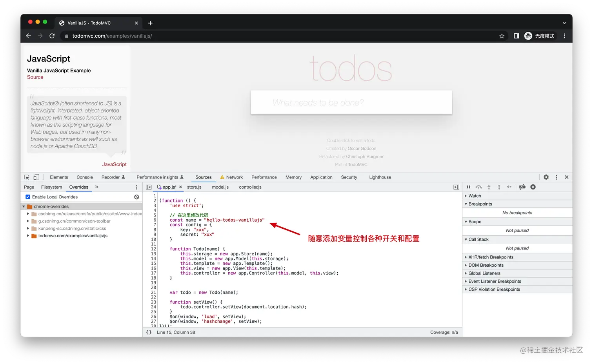The image size is (593, 364).
Task: Click the browser back arrow
Action: click(29, 36)
